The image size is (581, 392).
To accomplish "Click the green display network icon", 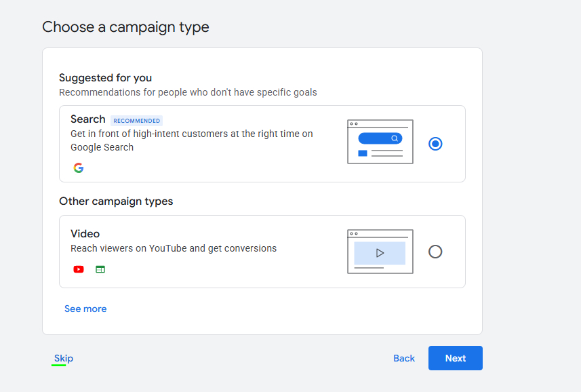I will [x=100, y=269].
